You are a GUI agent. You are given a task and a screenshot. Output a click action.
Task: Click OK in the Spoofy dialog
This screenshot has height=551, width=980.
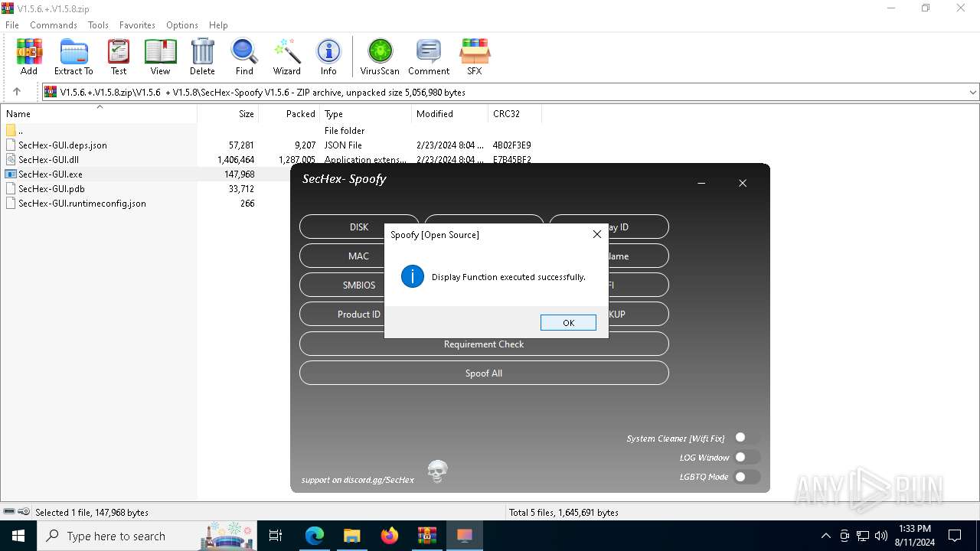(x=568, y=323)
